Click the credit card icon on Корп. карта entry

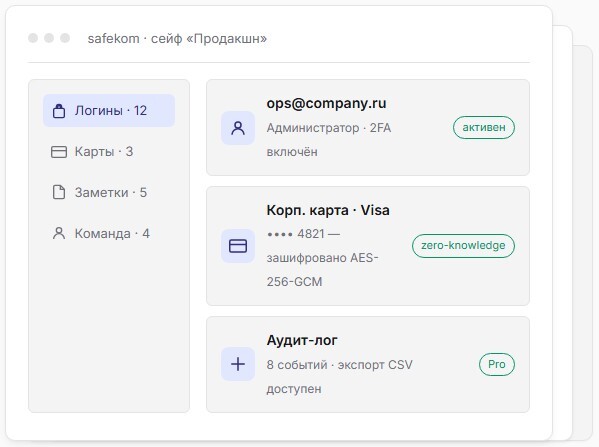click(x=238, y=246)
